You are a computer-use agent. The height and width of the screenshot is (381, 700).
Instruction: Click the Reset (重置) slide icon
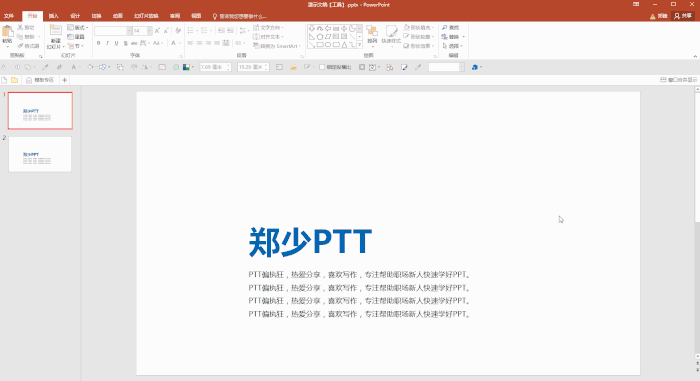pos(71,37)
